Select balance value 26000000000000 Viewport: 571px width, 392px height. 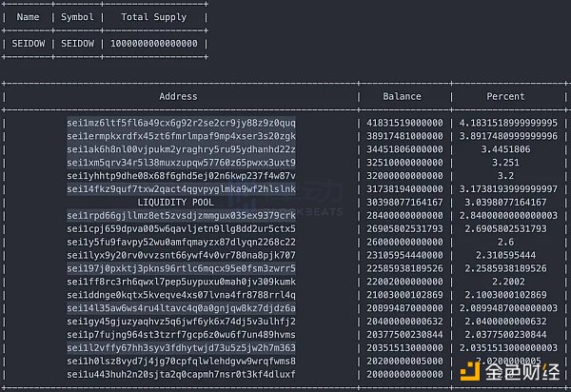404,242
